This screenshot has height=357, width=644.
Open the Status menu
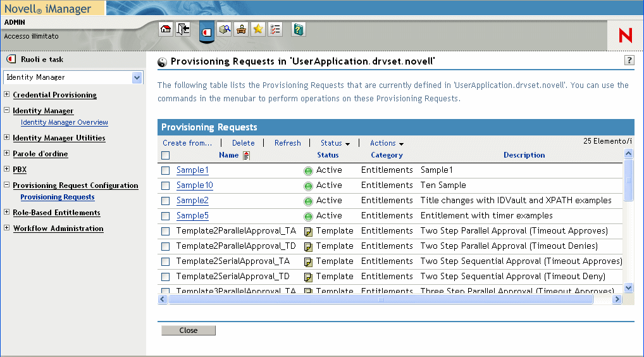coord(335,143)
